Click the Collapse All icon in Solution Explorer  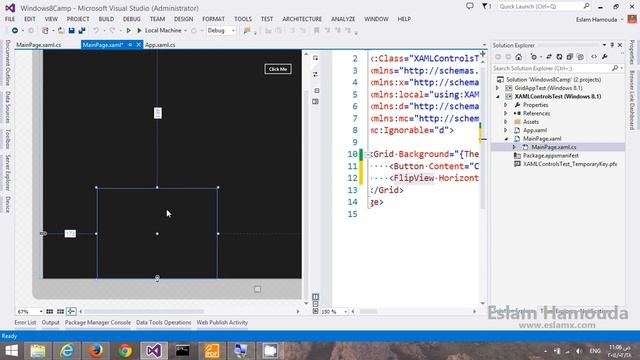click(x=569, y=57)
